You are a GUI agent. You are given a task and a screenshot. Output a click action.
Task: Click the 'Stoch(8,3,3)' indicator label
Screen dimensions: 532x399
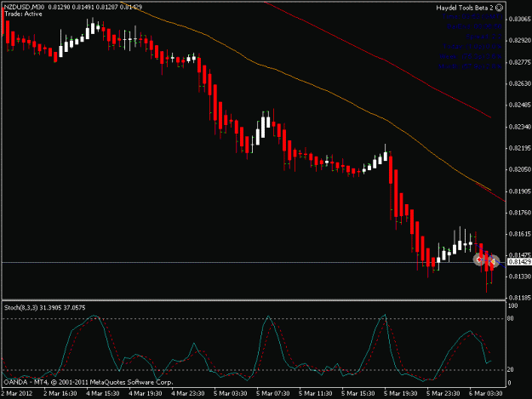(21, 308)
